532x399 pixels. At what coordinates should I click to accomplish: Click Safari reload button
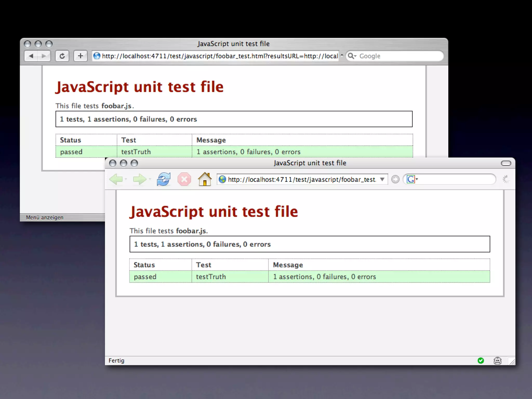[62, 56]
